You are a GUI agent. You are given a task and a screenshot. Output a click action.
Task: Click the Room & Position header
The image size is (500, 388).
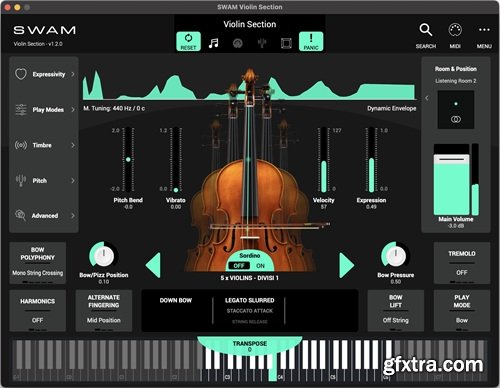click(456, 69)
